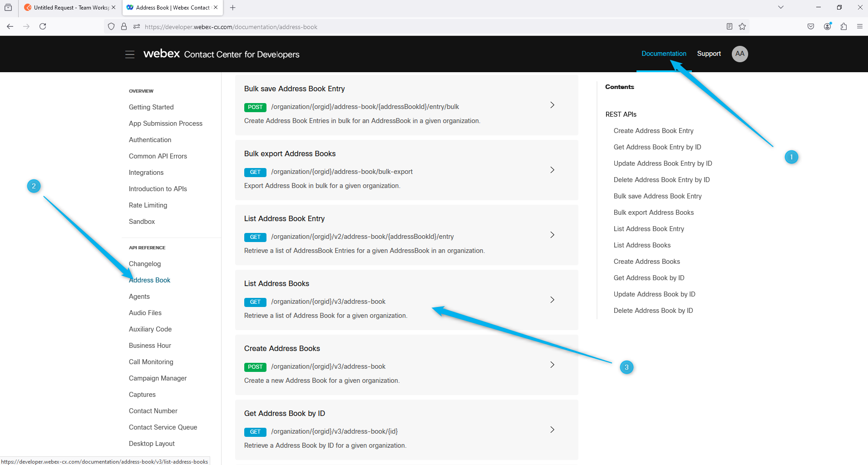Open the hamburger navigation menu
Viewport: 868px width, 465px height.
(130, 54)
